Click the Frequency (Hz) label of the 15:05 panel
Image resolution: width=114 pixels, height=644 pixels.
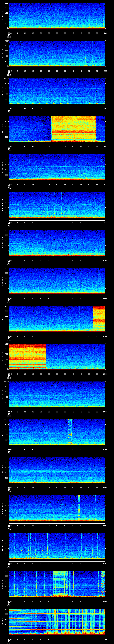(x=3, y=91)
